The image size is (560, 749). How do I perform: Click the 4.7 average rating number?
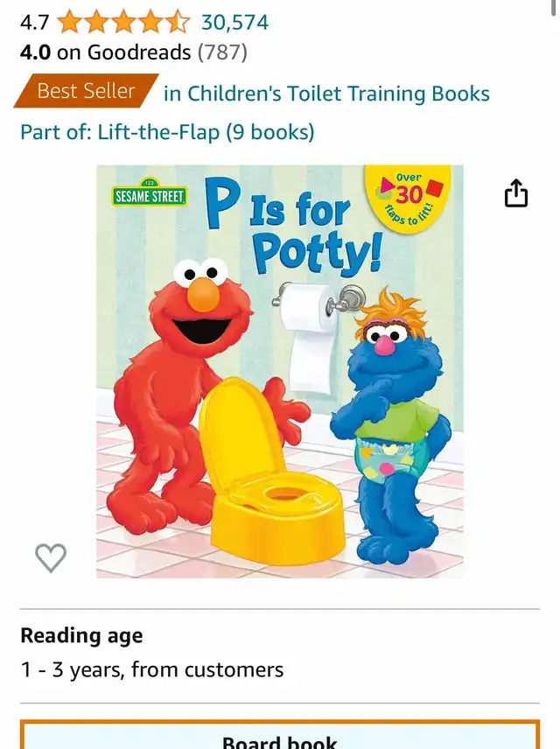pos(34,23)
